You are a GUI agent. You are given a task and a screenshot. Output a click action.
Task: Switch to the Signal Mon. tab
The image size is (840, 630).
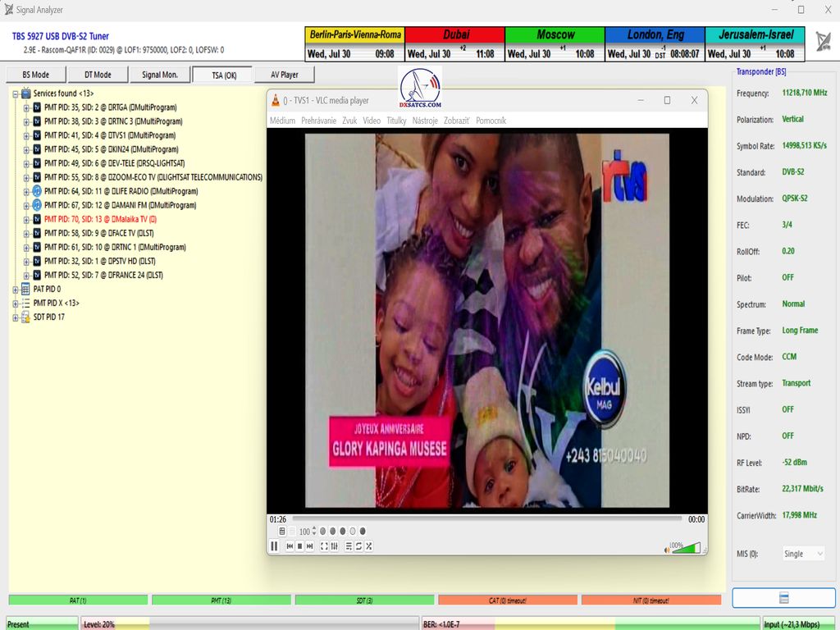pos(159,75)
